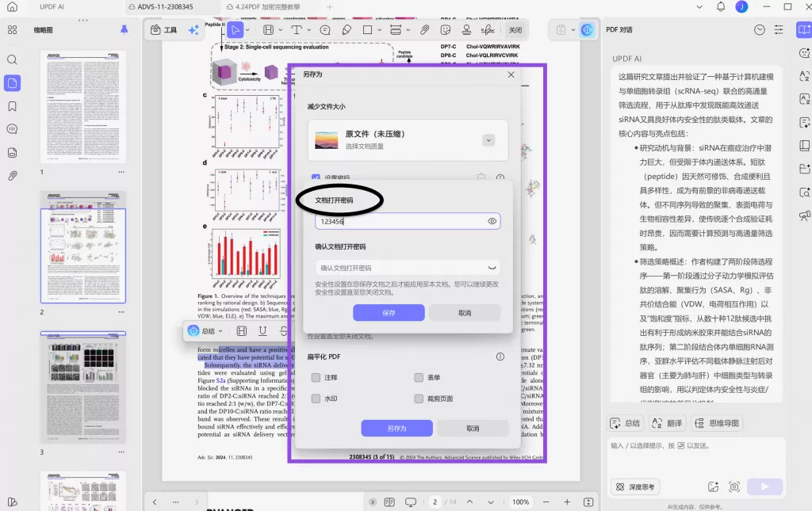Image resolution: width=812 pixels, height=511 pixels.
Task: Click the 保存 button to save password
Action: [x=388, y=312]
